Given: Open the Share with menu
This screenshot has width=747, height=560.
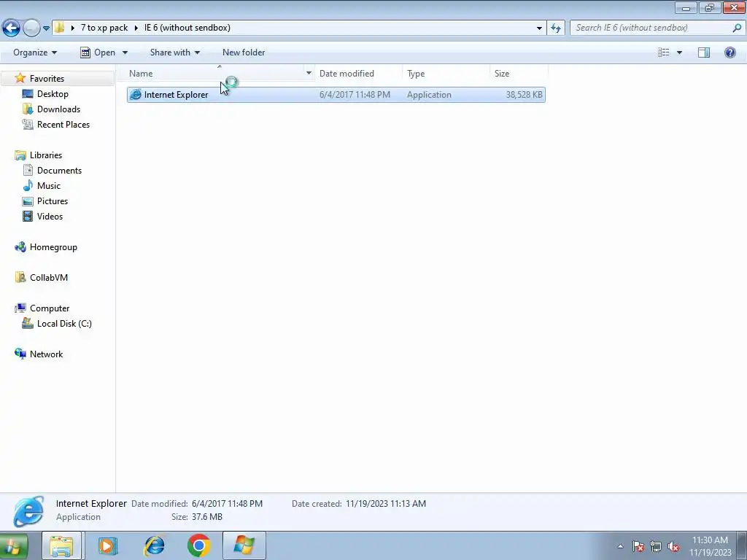Looking at the screenshot, I should (x=175, y=52).
